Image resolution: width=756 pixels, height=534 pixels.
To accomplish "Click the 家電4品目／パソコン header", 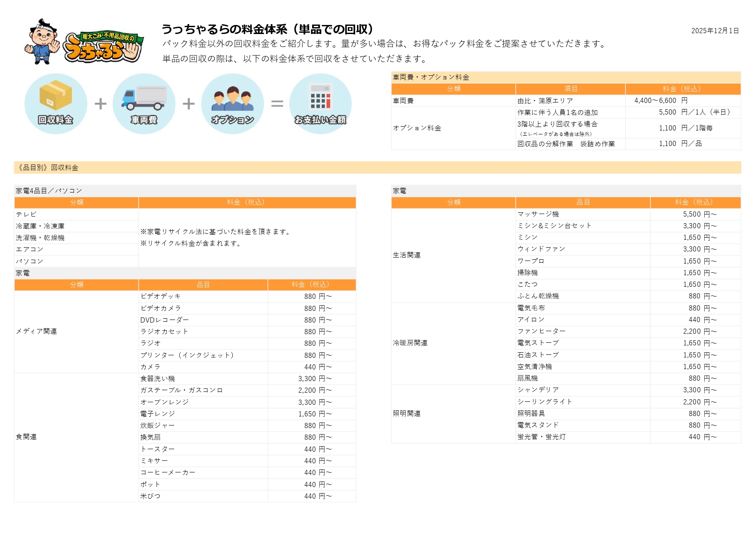I will pyautogui.click(x=48, y=190).
